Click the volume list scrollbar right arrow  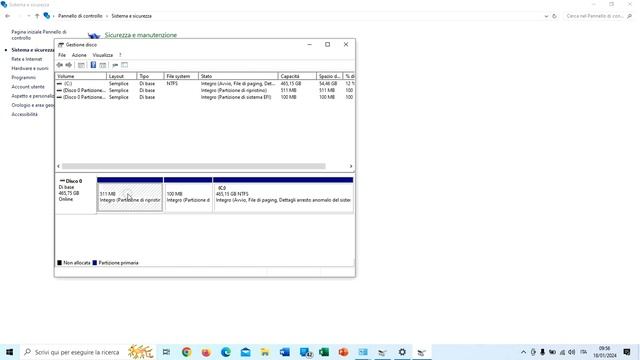(351, 166)
